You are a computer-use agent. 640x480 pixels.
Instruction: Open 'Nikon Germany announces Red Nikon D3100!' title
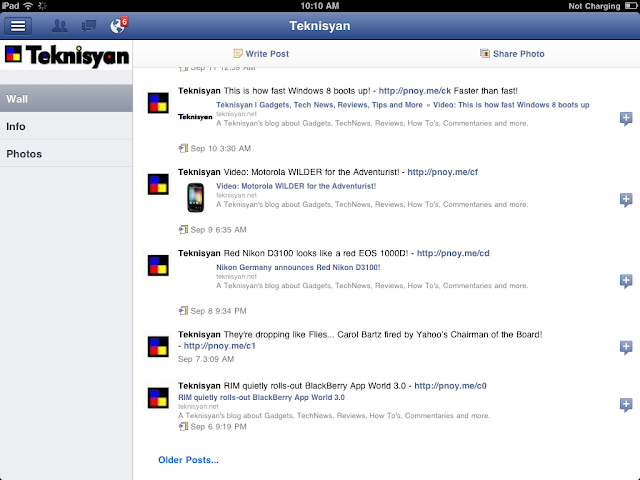298,267
